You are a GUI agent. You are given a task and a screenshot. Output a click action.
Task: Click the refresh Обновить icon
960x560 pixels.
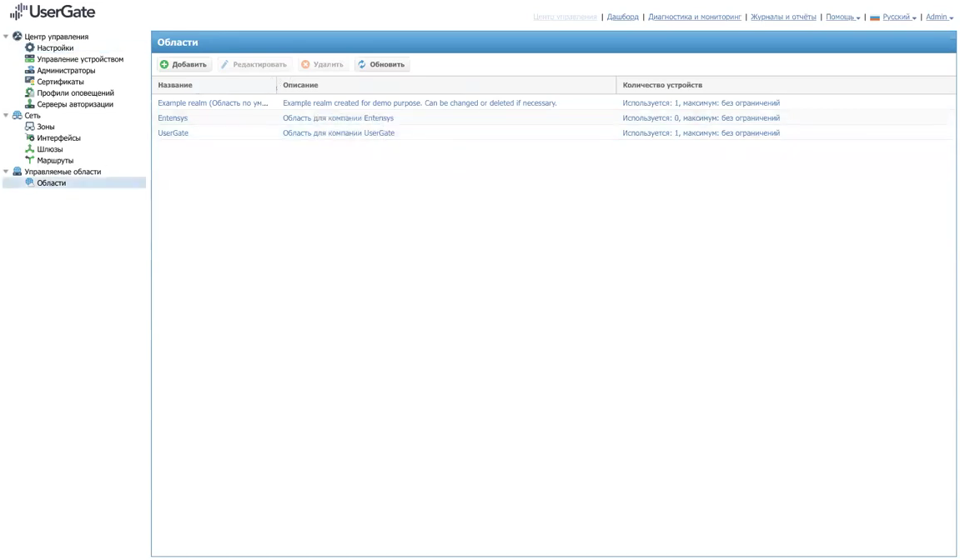(362, 64)
